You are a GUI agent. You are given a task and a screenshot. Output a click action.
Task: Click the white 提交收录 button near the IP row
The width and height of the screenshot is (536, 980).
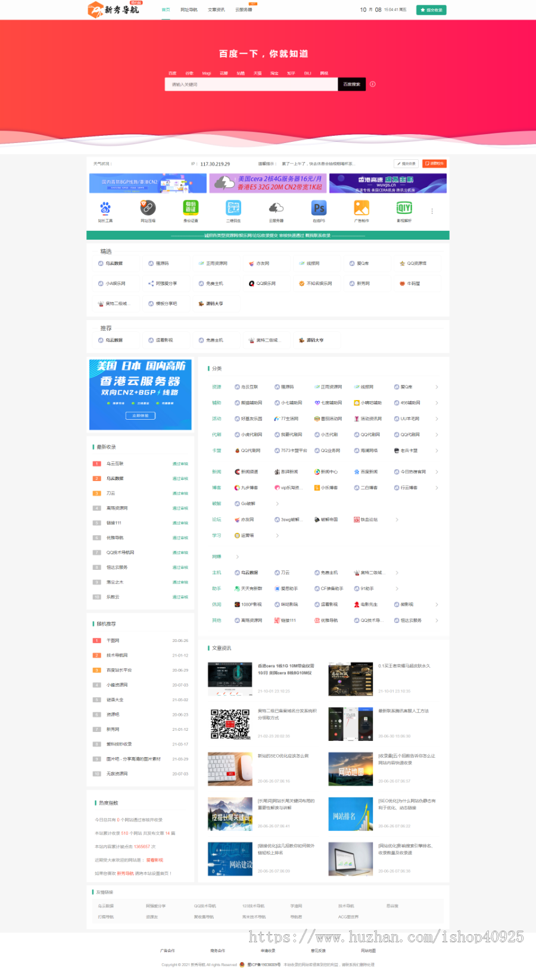pyautogui.click(x=406, y=163)
